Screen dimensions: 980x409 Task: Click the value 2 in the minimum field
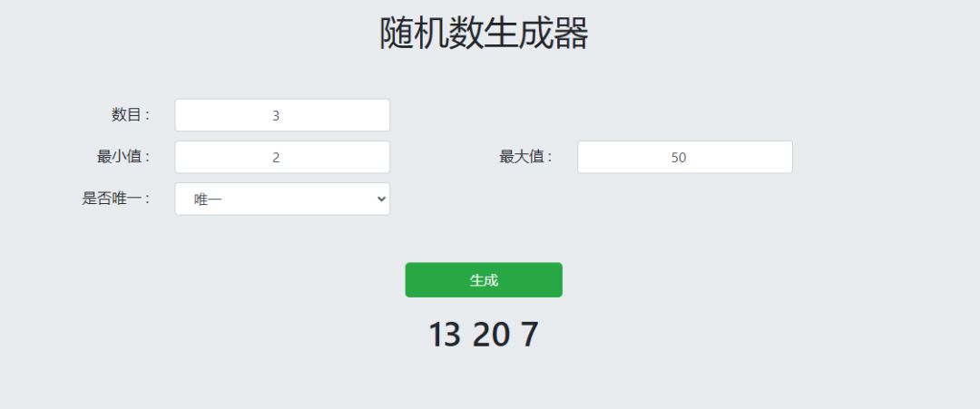click(276, 158)
